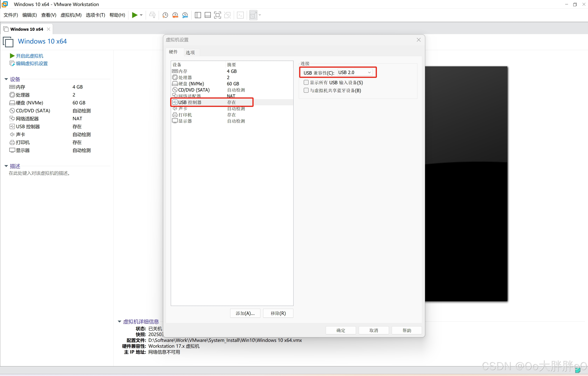The height and width of the screenshot is (376, 588).
Task: Open the 虚拟机(M) menu
Action: click(x=71, y=15)
